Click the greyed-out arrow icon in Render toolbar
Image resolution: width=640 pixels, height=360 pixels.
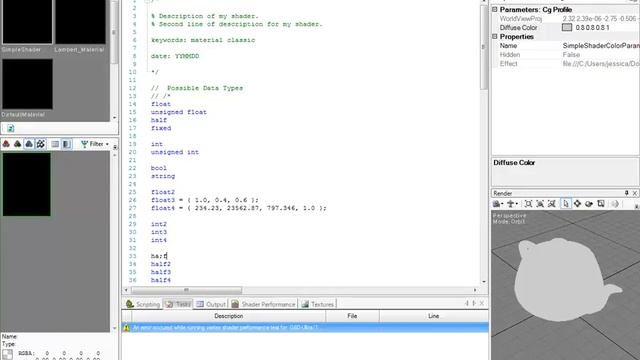pos(615,204)
